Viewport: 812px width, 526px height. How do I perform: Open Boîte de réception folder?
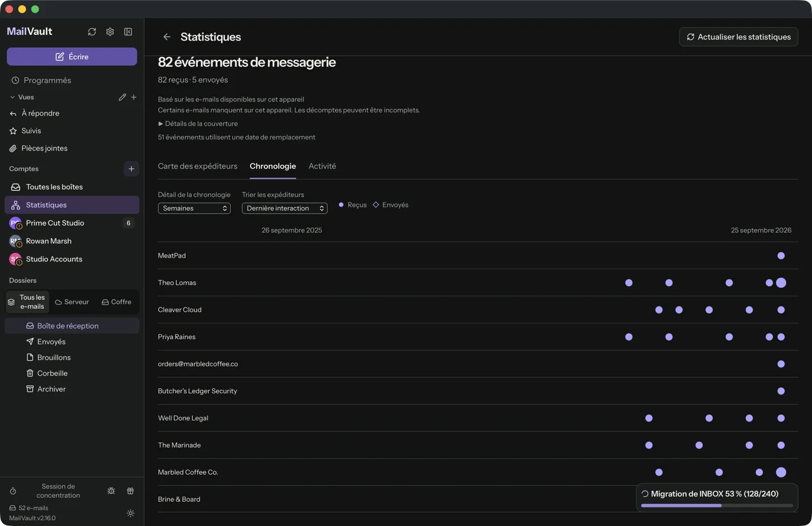point(72,326)
